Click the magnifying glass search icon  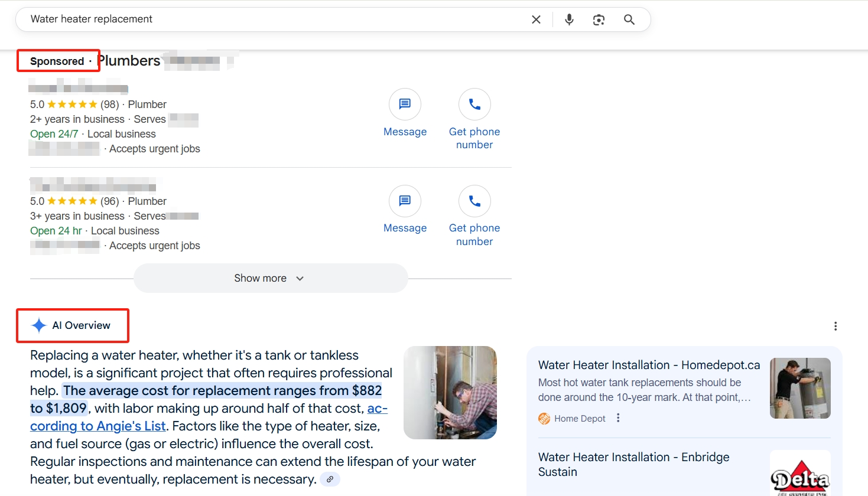coord(629,19)
